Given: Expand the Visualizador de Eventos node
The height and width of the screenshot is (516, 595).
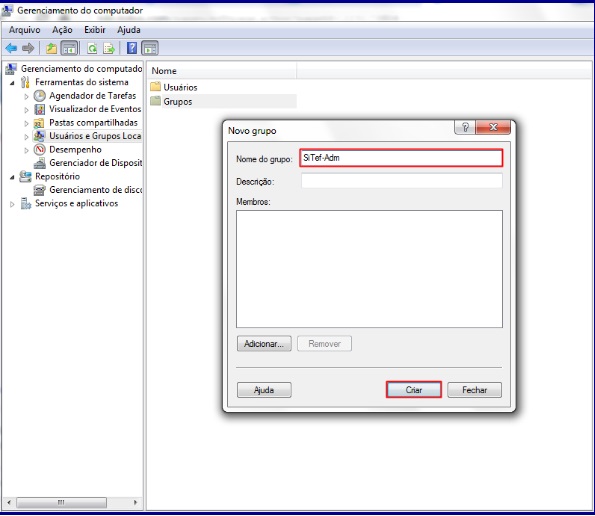Looking at the screenshot, I should tap(26, 110).
